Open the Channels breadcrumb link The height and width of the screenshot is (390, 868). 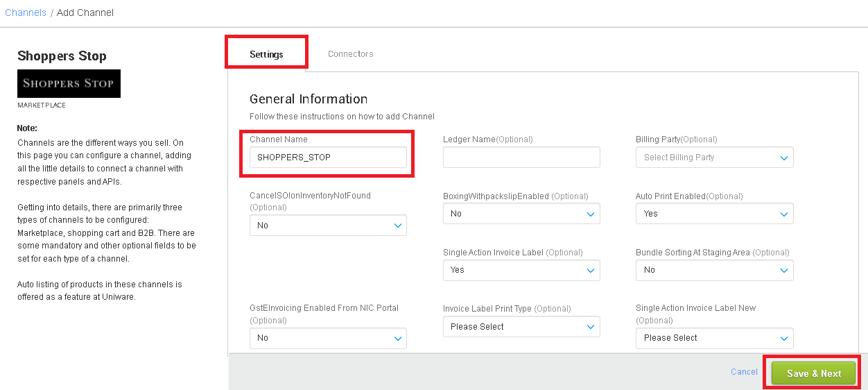click(x=26, y=12)
